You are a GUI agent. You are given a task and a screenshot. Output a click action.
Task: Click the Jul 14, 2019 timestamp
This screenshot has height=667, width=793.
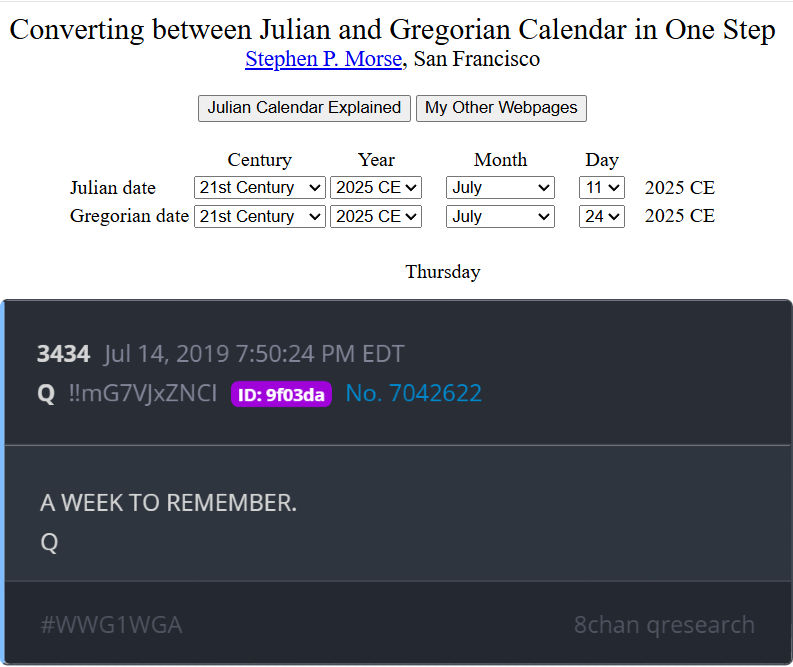pos(254,354)
